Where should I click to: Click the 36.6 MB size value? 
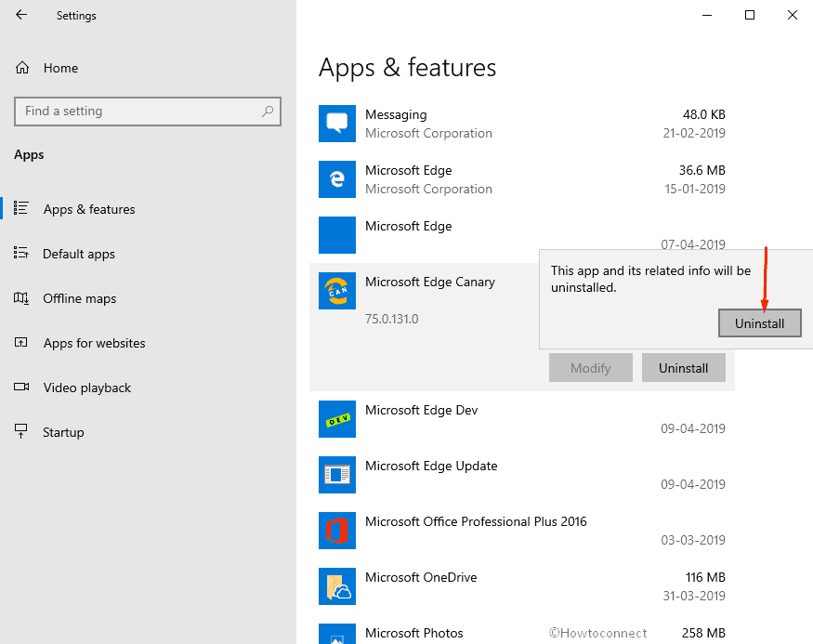(x=702, y=170)
